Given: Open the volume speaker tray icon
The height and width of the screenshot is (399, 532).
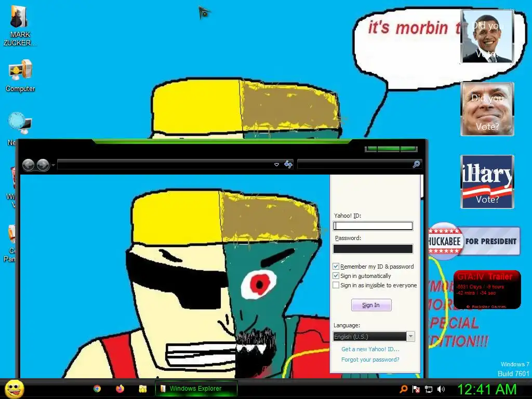Looking at the screenshot, I should [441, 389].
